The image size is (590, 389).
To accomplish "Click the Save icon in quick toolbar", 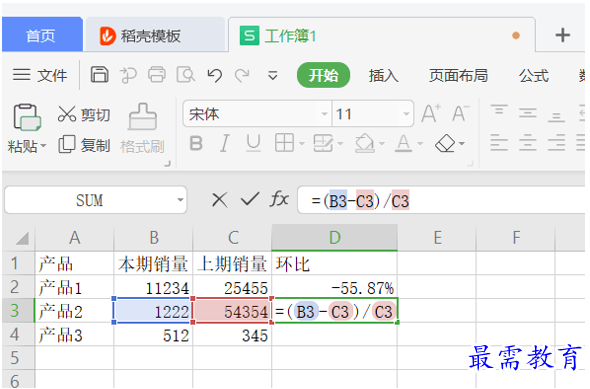I will [99, 74].
